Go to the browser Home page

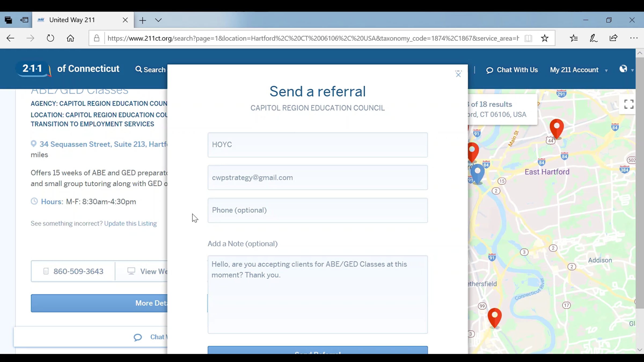coord(70,38)
